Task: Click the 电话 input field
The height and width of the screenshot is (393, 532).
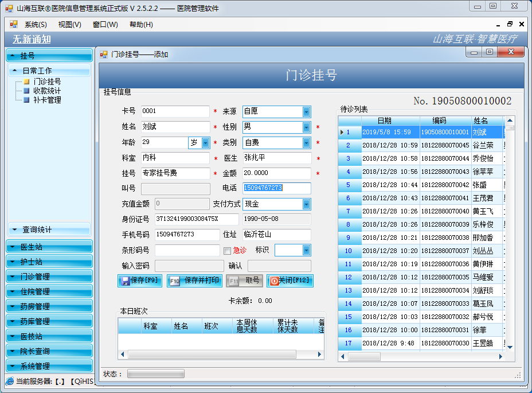Action: [x=276, y=188]
